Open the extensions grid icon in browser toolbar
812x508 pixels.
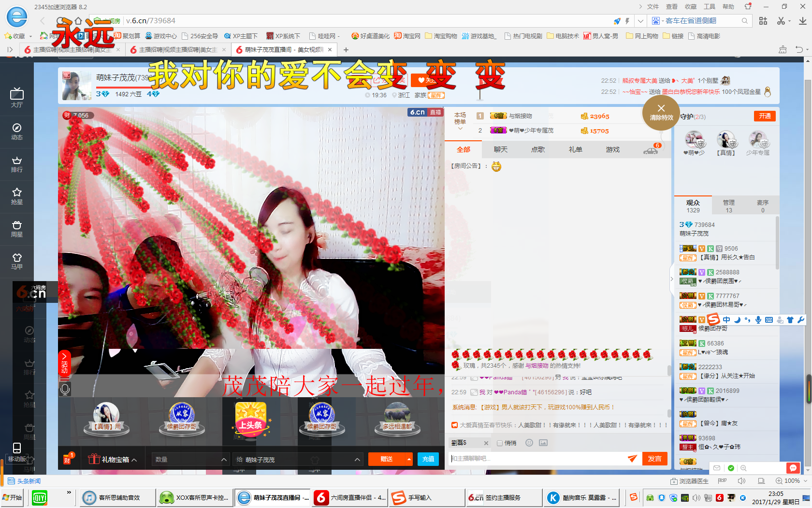[763, 21]
